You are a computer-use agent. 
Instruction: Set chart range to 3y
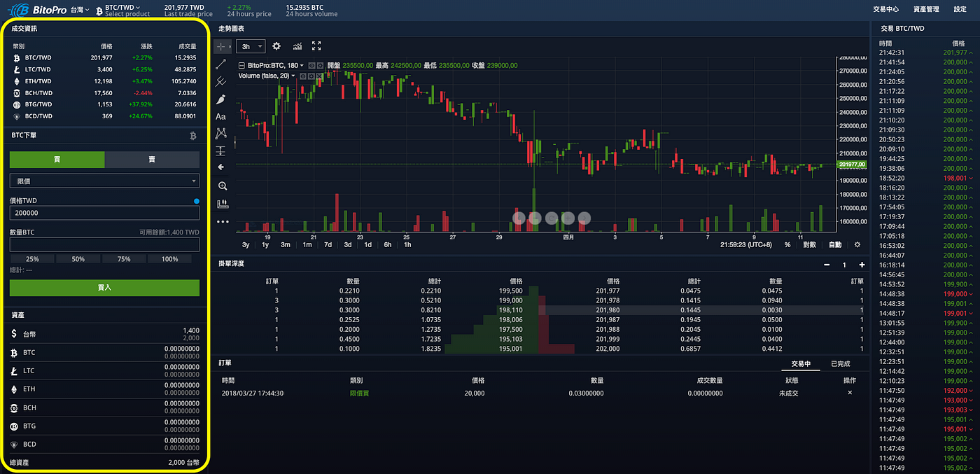(x=246, y=245)
